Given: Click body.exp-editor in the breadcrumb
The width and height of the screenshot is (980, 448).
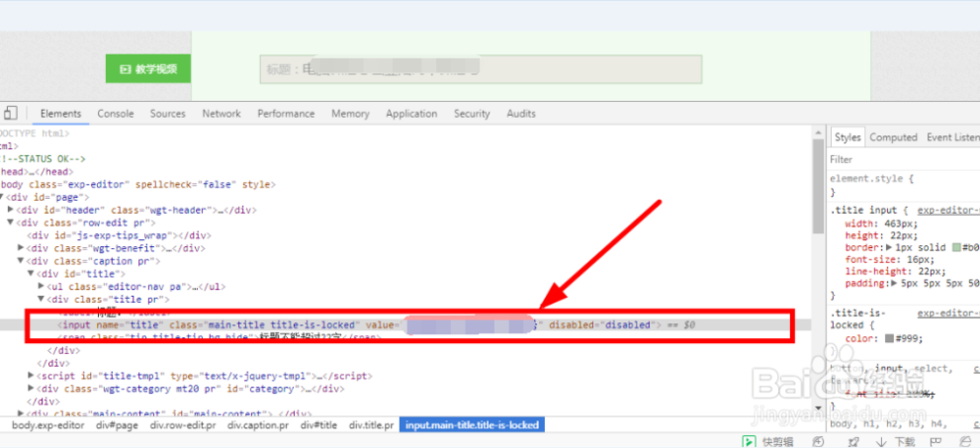Looking at the screenshot, I should coord(48,424).
